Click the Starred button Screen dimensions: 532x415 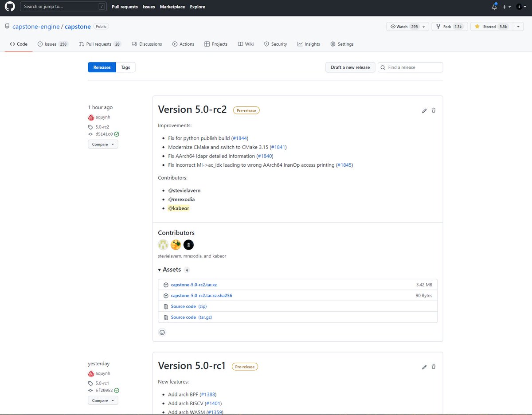point(491,27)
